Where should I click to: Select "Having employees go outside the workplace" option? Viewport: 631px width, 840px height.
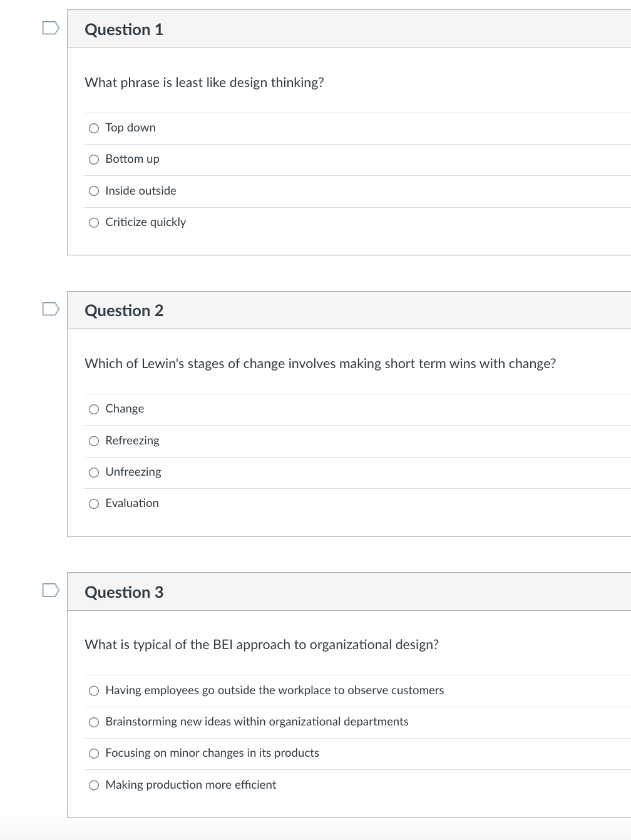[x=93, y=690]
